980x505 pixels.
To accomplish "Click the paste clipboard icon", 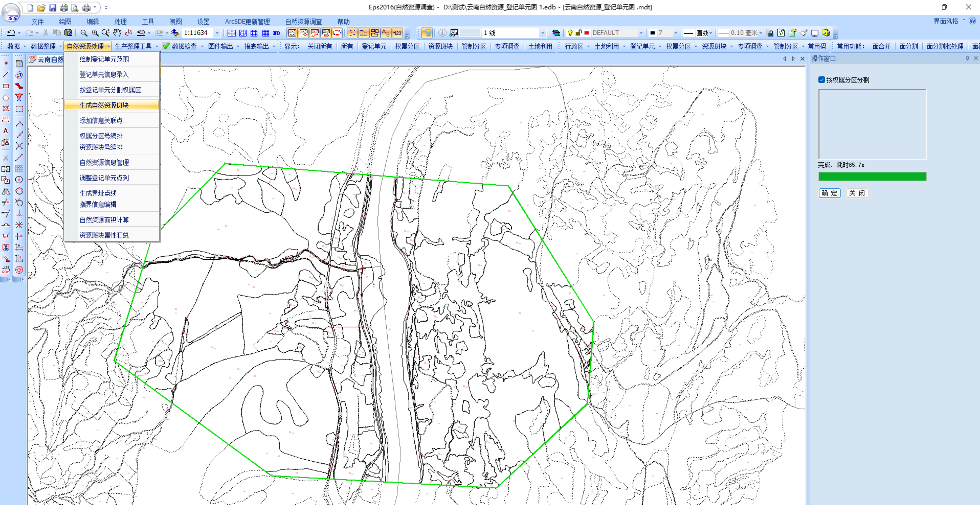I will (x=68, y=33).
